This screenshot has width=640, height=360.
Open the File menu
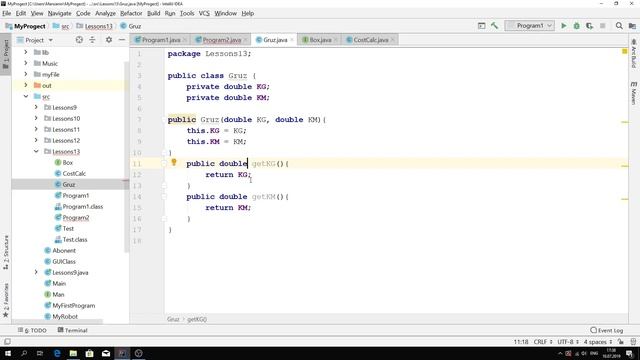click(x=7, y=13)
